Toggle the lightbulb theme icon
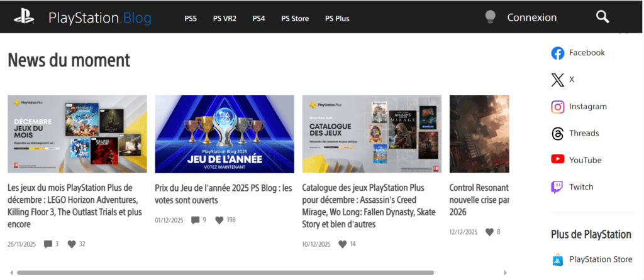This screenshot has height=280, width=644. 490,17
